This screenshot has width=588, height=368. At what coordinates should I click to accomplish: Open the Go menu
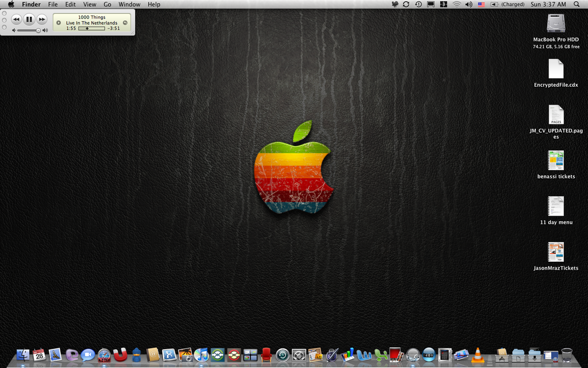107,4
